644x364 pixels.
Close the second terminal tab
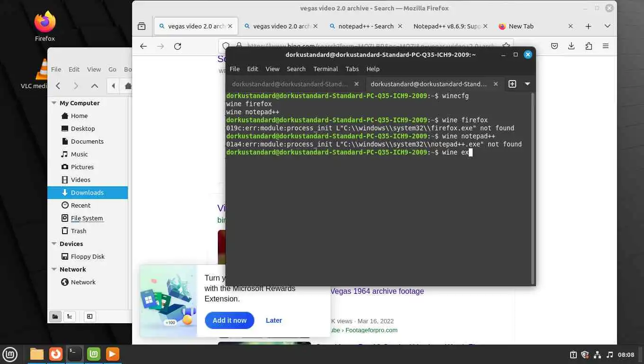tap(496, 84)
